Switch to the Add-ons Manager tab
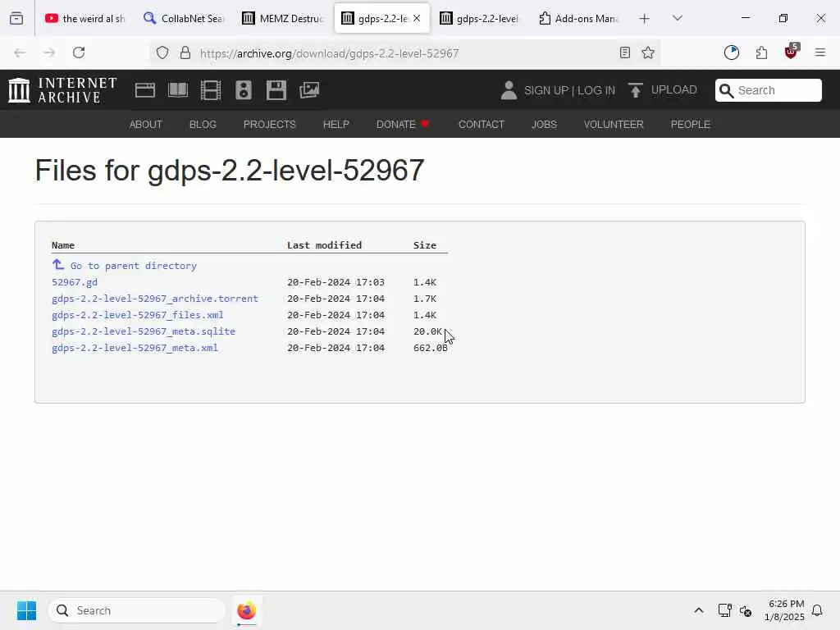 (x=578, y=18)
